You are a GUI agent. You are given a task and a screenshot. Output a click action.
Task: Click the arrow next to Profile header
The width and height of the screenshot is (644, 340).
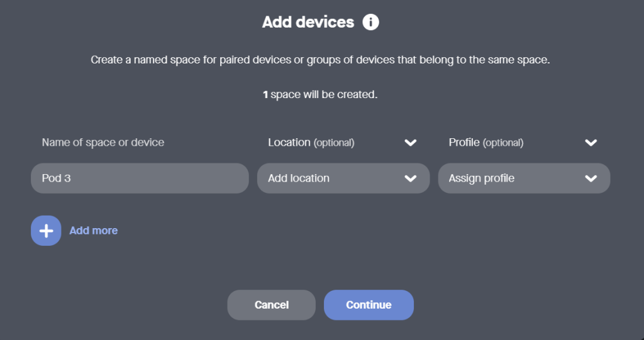pyautogui.click(x=591, y=143)
